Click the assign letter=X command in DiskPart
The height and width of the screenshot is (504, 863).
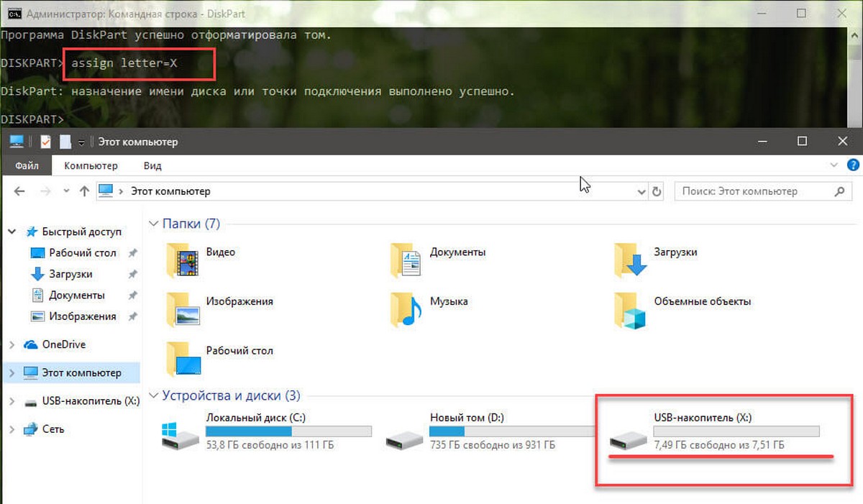pyautogui.click(x=124, y=63)
